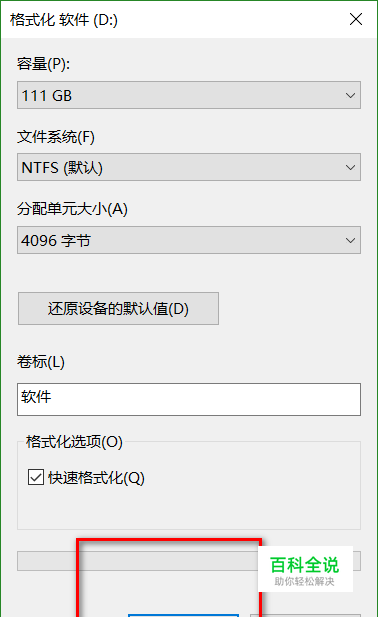Click the chevron arrow of the 111 GB box
Viewport: 378px width, 617px height.
[350, 96]
